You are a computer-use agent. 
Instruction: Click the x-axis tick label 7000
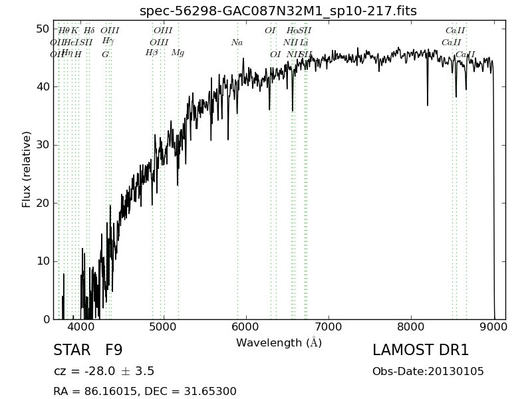tap(329, 327)
